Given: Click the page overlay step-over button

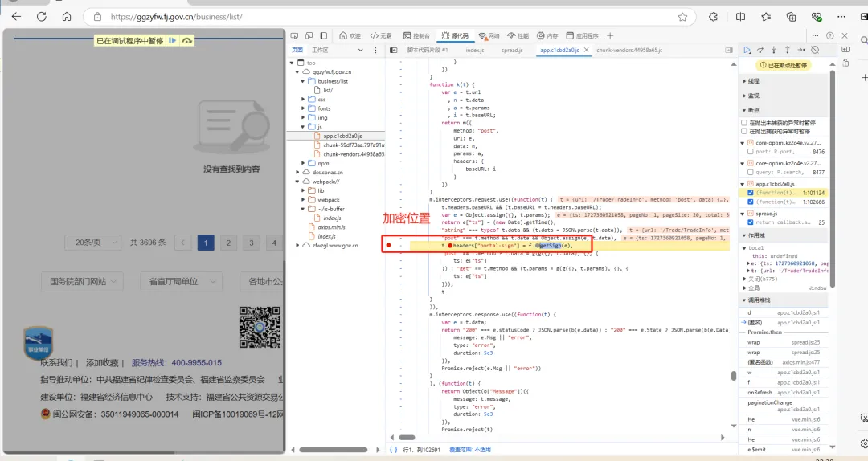Looking at the screenshot, I should (187, 40).
